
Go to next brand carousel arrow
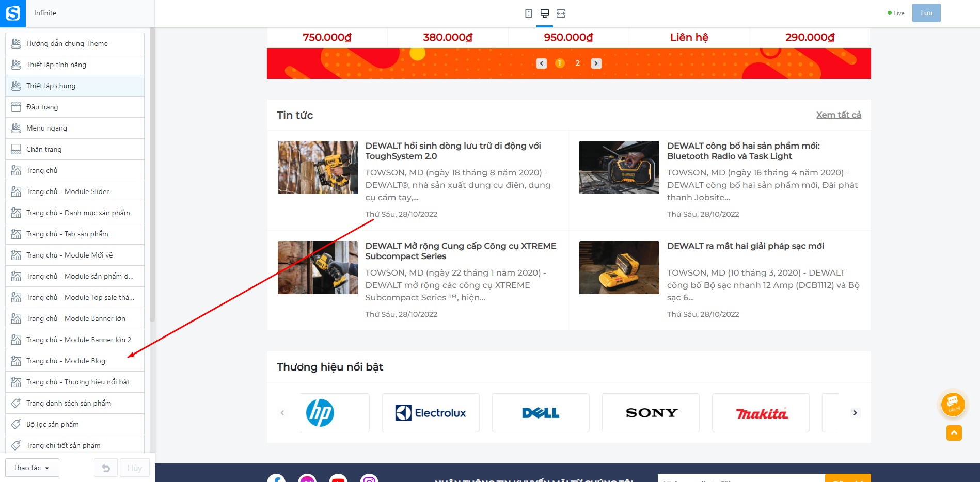[855, 413]
